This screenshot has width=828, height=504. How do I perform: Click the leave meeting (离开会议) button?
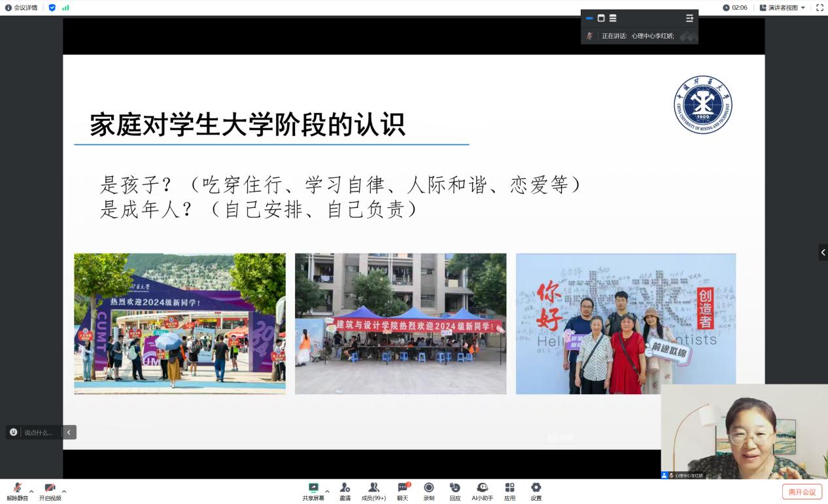click(x=802, y=492)
